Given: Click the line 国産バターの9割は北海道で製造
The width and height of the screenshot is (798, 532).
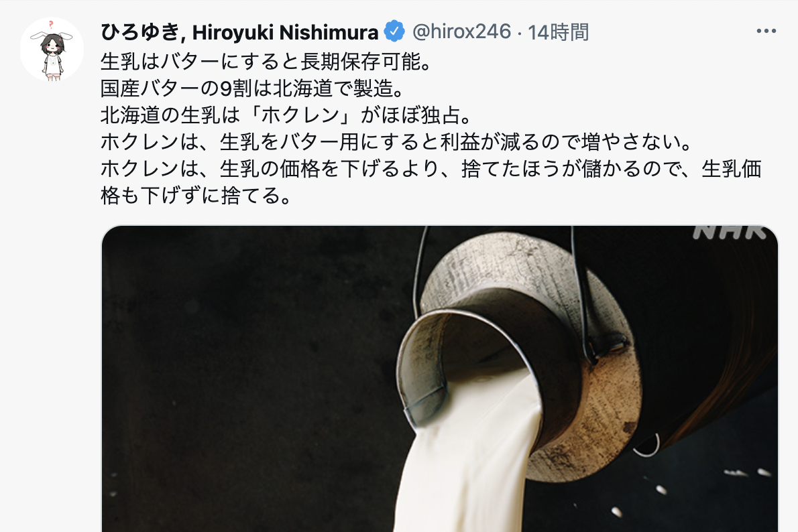Looking at the screenshot, I should tap(252, 88).
